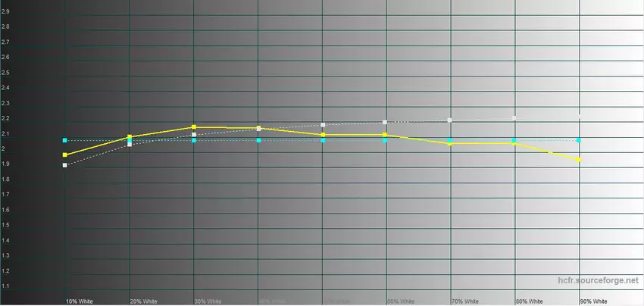Click the white dotted point at 70% White

[x=450, y=120]
